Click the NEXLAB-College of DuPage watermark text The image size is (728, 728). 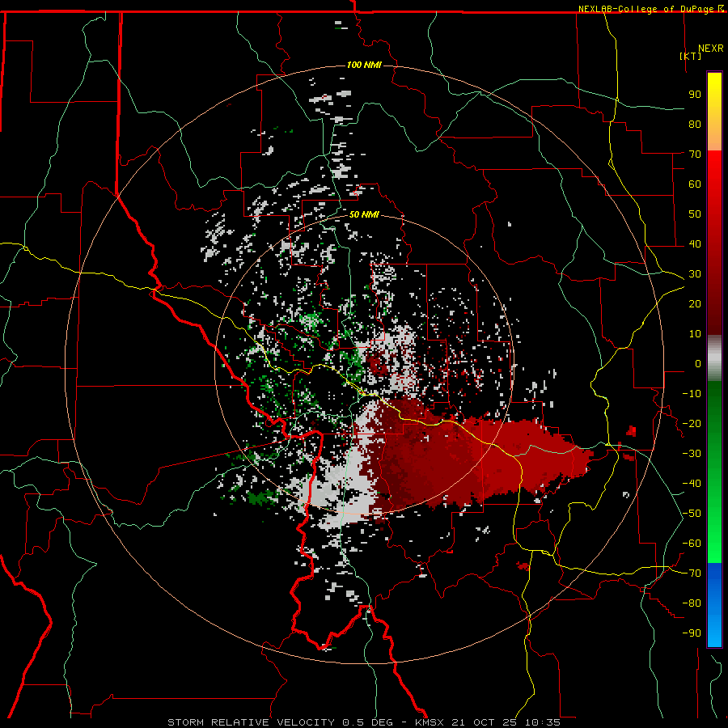click(650, 9)
